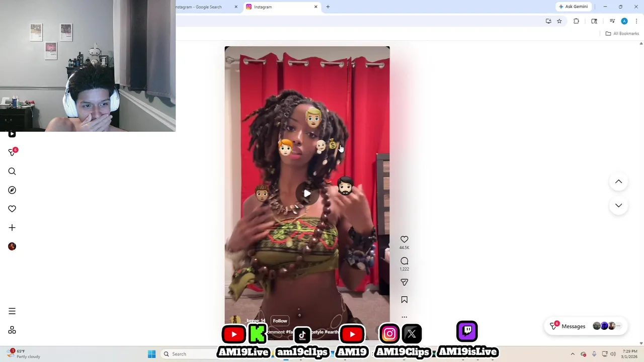Open a new browser tab

pyautogui.click(x=328, y=7)
